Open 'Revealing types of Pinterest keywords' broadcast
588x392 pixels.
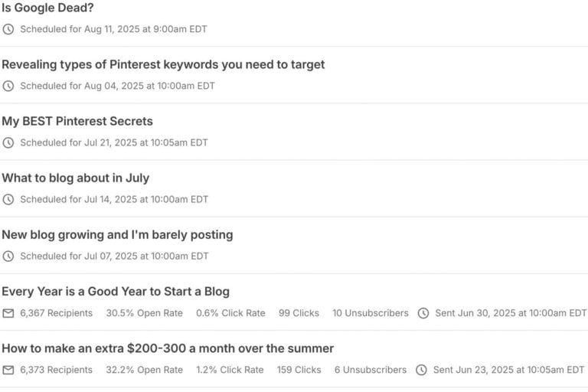pos(163,64)
